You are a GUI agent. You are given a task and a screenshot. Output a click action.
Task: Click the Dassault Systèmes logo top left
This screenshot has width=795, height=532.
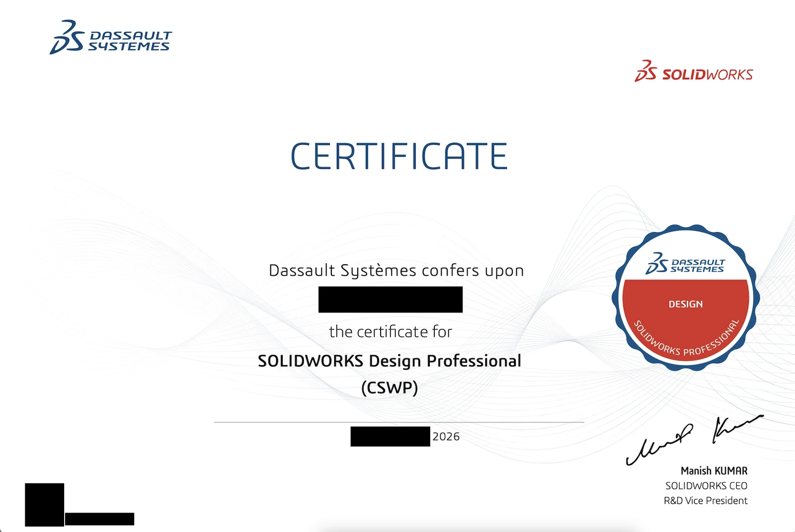click(x=111, y=37)
